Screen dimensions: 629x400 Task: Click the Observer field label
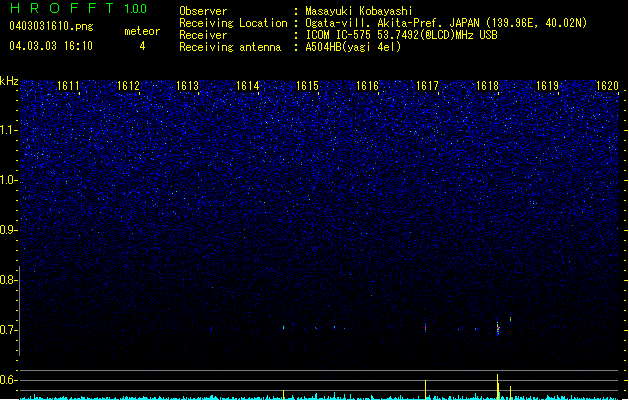(203, 11)
